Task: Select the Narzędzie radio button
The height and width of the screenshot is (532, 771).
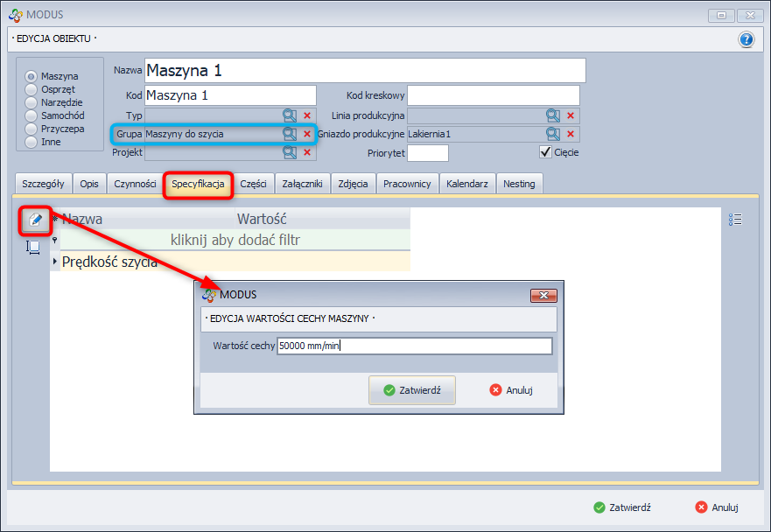Action: pos(31,102)
